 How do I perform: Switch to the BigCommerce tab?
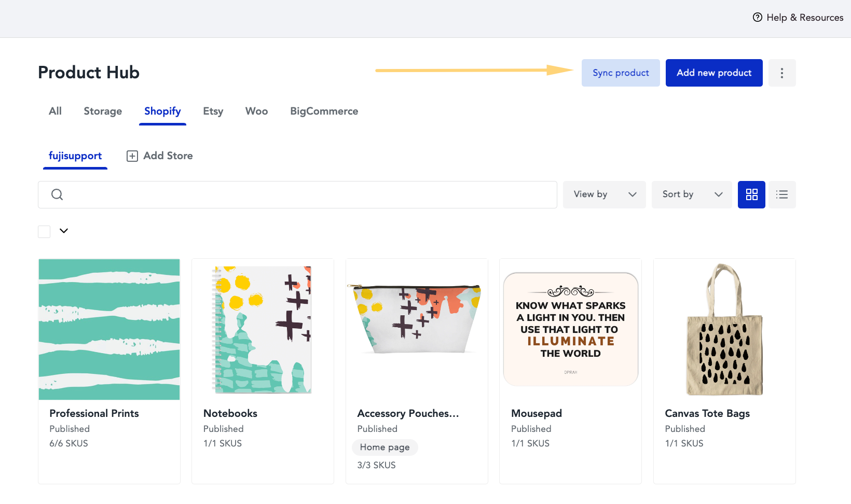click(324, 111)
